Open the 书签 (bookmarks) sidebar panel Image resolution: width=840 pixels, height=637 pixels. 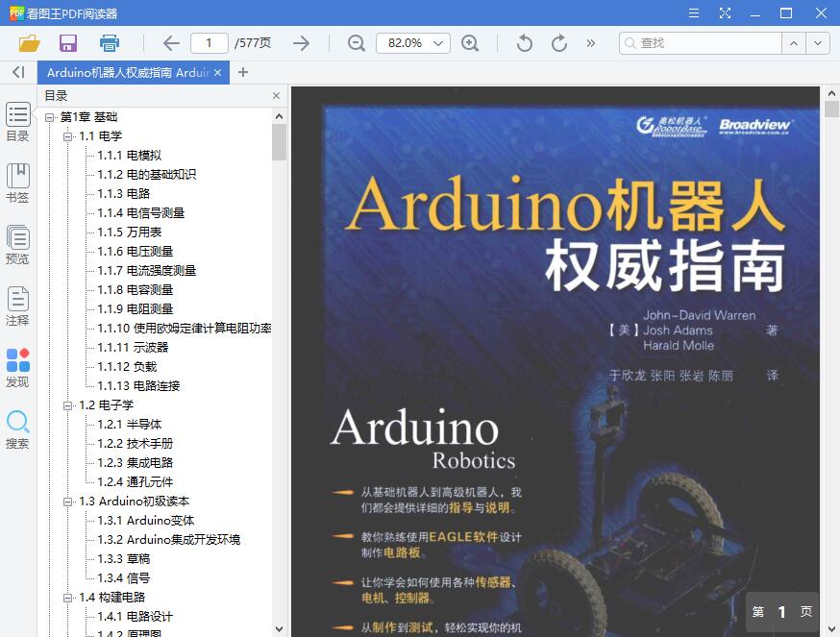(17, 184)
